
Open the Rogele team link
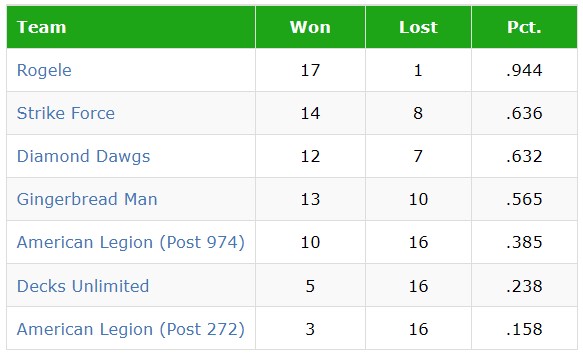pyautogui.click(x=44, y=70)
